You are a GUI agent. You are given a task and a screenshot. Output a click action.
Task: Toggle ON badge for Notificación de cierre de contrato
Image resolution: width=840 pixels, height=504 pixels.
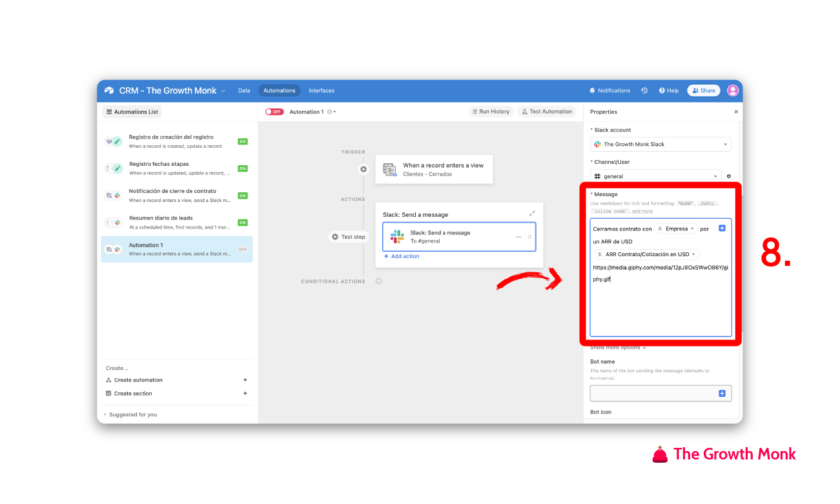pyautogui.click(x=243, y=196)
